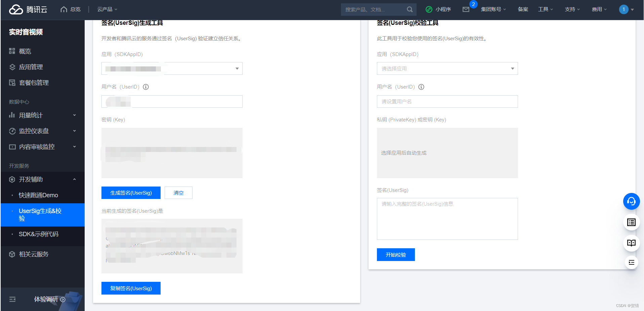Screen dimensions: 644x311
Task: Click the verifier UserID info icon
Action: (x=421, y=87)
